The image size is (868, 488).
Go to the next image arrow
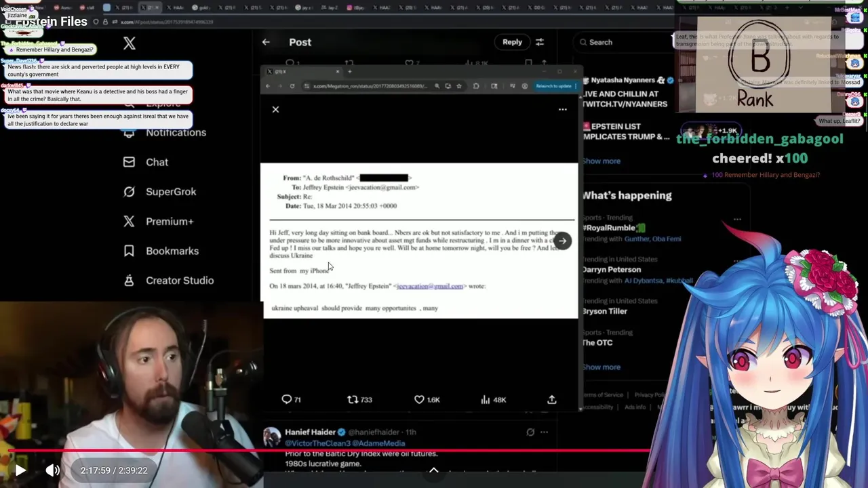pos(562,241)
